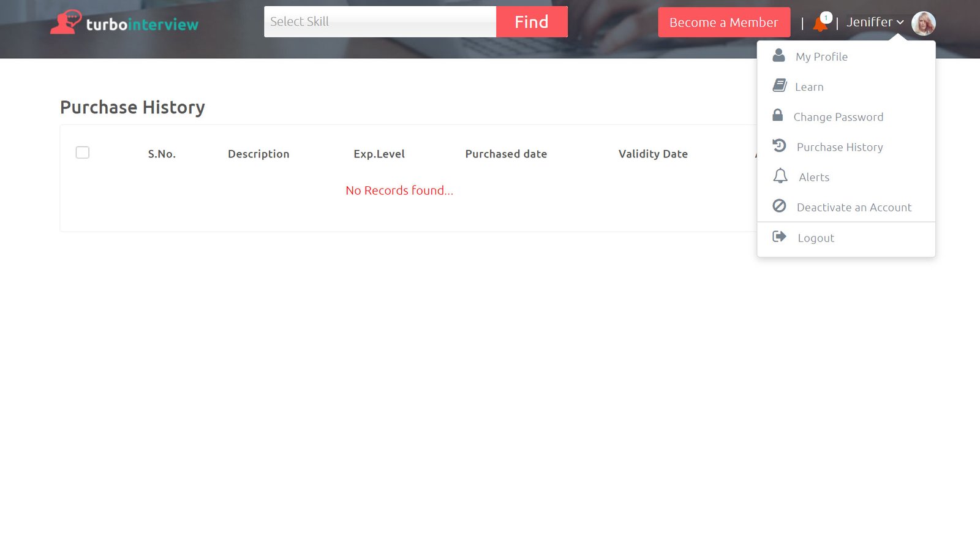Click the notification count badge
980x560 pixels.
pos(826,18)
